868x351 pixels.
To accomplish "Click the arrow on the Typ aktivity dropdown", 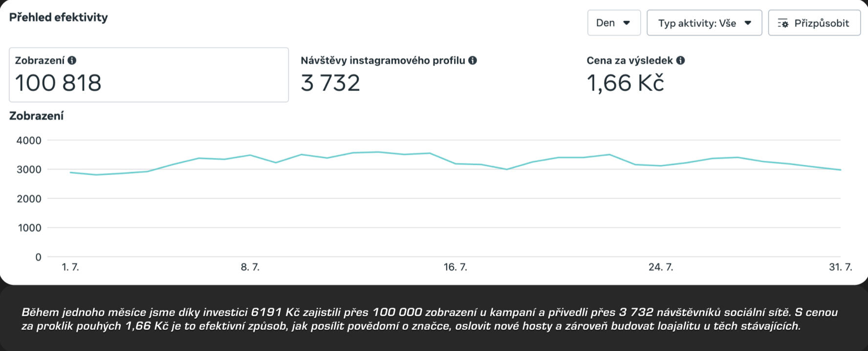I will point(748,23).
